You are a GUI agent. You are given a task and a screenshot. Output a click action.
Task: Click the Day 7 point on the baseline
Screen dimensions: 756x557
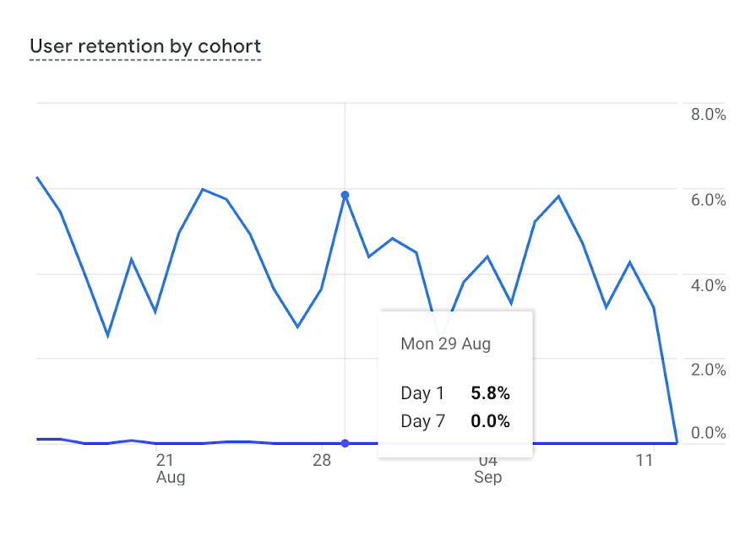pos(345,443)
